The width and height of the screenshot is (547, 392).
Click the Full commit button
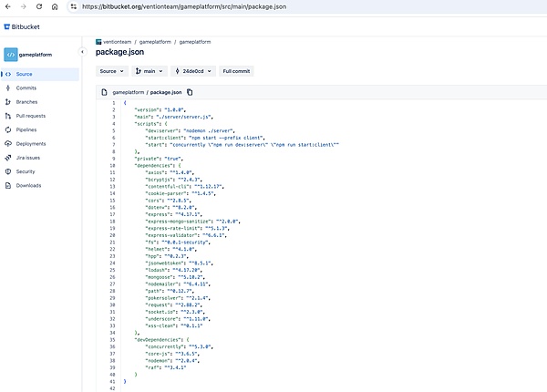tap(238, 70)
